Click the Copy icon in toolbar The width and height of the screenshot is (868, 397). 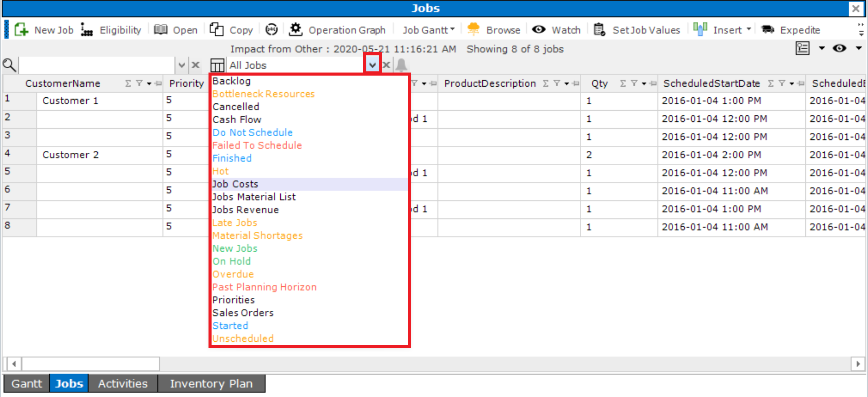[x=217, y=30]
